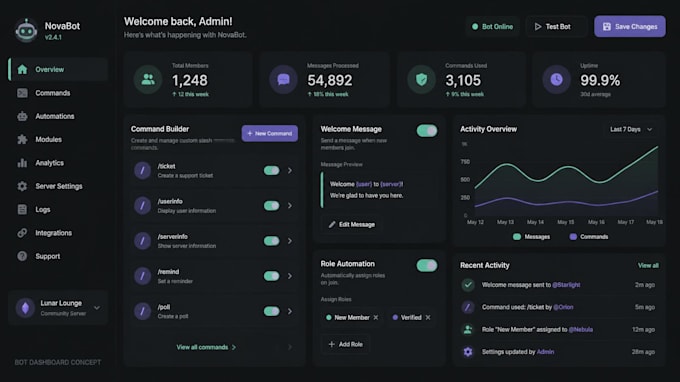Turn off the /poll command switch
The width and height of the screenshot is (680, 382).
(271, 311)
